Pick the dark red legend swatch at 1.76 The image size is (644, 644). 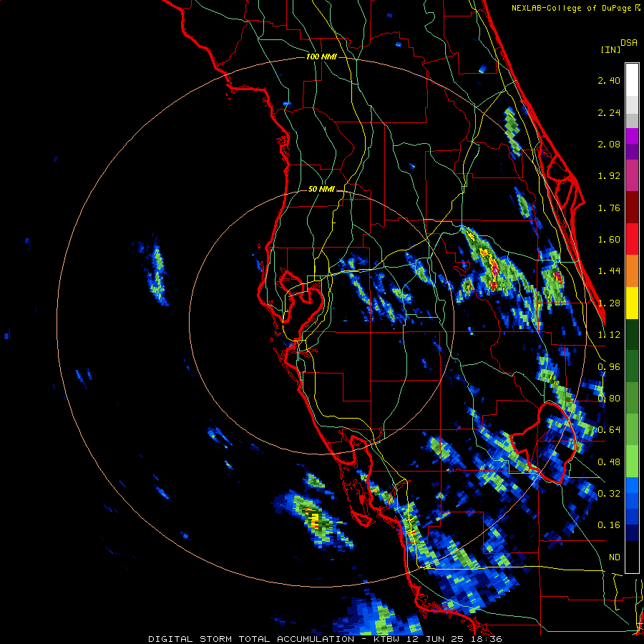[632, 208]
